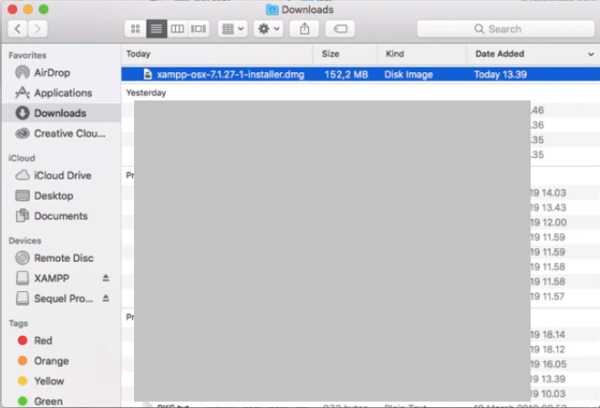Select iCloud Drive in sidebar
Screen dimensions: 600x408
click(x=62, y=175)
